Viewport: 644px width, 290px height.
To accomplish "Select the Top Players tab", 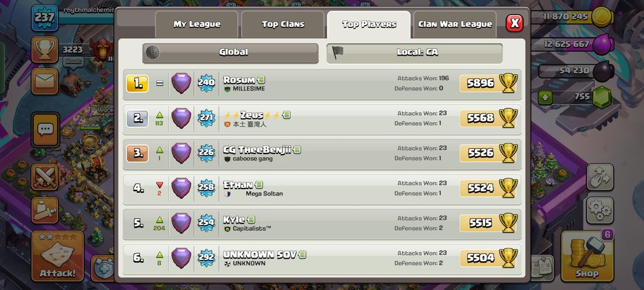I will point(369,24).
